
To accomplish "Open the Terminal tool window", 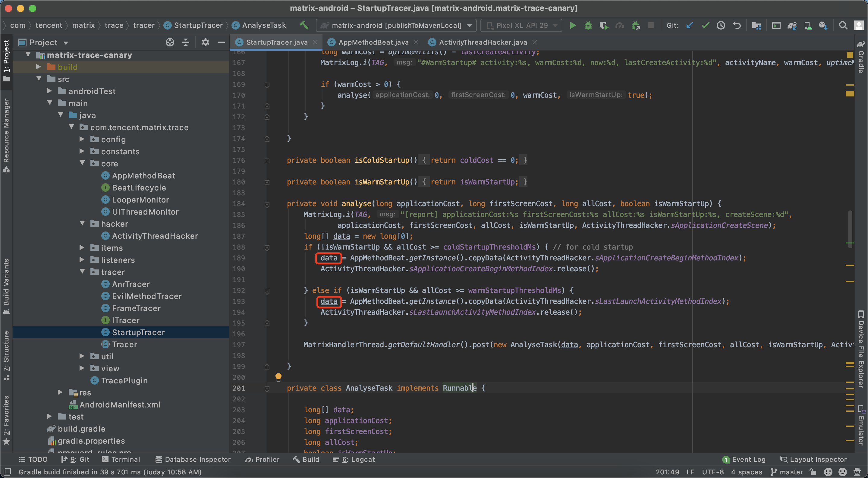I will [x=121, y=459].
